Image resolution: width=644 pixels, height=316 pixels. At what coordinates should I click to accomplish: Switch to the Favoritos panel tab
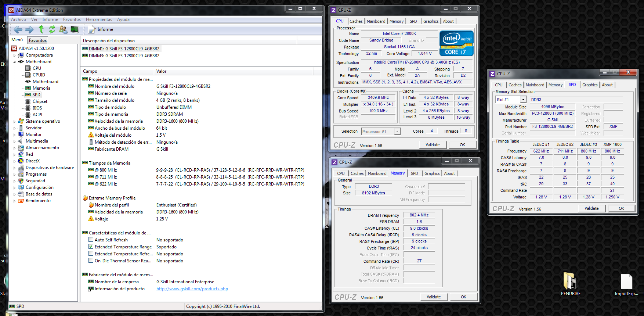(38, 40)
